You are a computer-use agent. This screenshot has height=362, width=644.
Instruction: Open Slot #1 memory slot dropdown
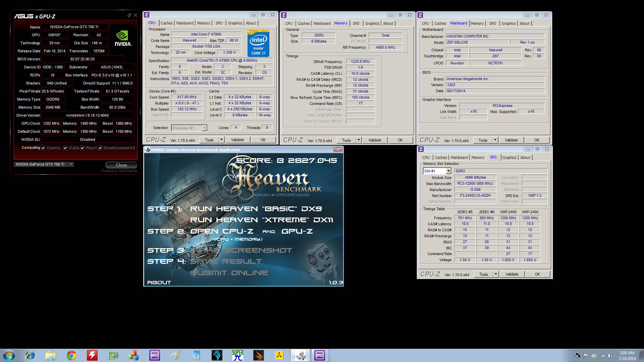pos(437,171)
